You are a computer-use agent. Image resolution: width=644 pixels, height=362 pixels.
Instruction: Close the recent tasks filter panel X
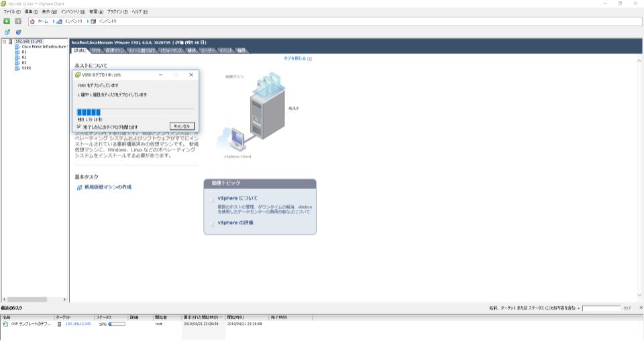(x=641, y=308)
